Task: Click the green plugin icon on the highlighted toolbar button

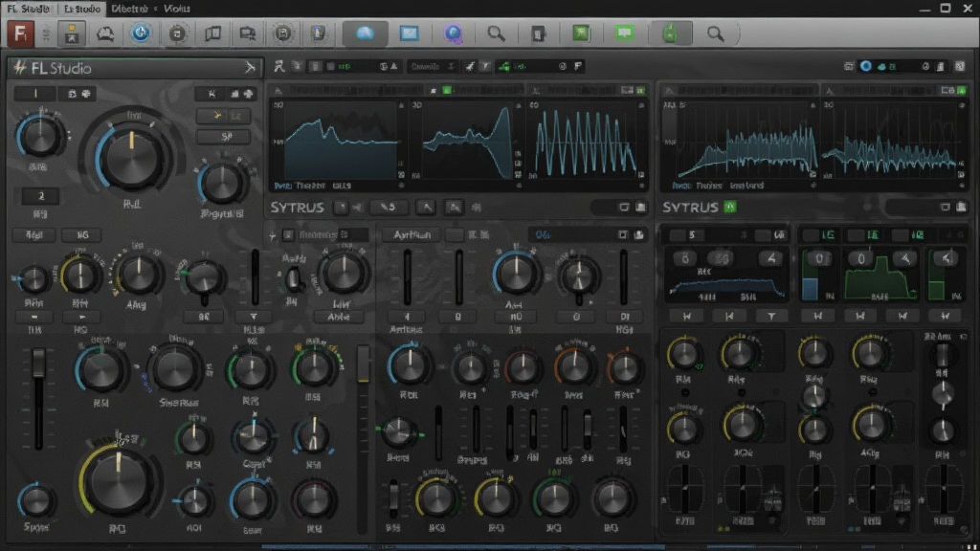Action: (669, 33)
